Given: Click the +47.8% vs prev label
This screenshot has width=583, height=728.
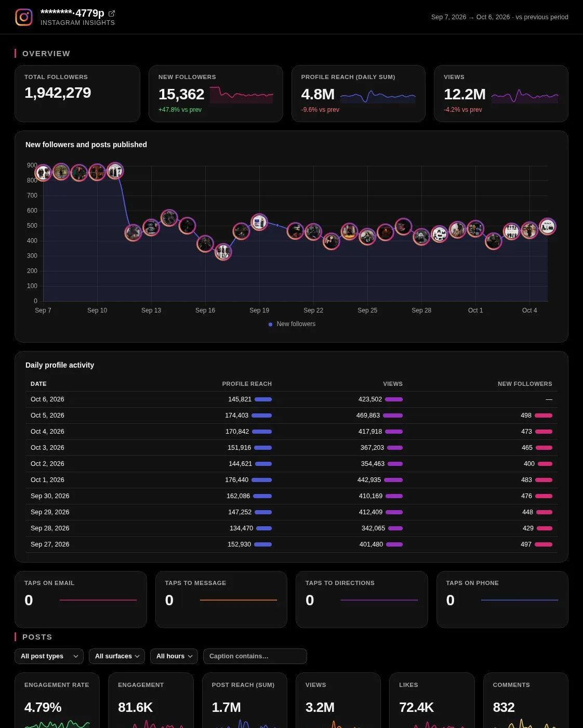Looking at the screenshot, I should click(180, 110).
